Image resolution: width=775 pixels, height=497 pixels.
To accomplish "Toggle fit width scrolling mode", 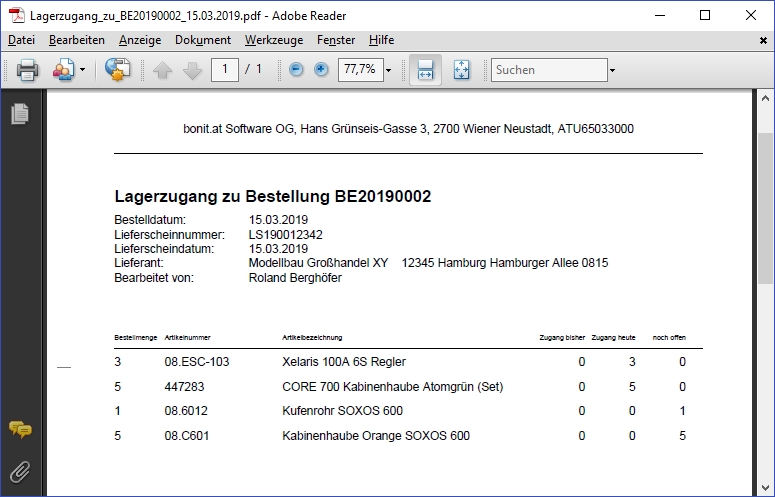I will pos(426,70).
